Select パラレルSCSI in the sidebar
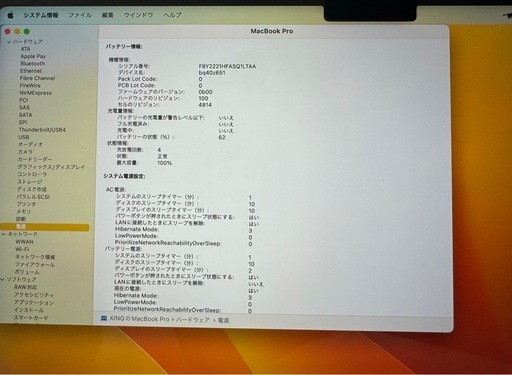Viewport: 512px width, 375px height. tap(33, 197)
